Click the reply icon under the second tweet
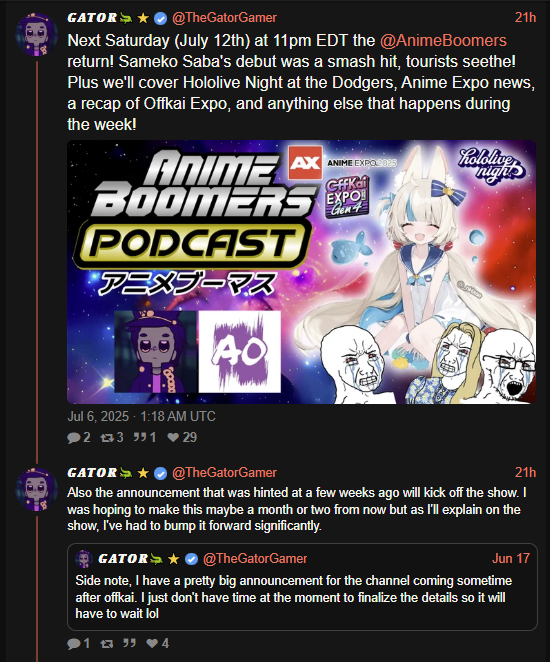The image size is (550, 662). tap(73, 643)
